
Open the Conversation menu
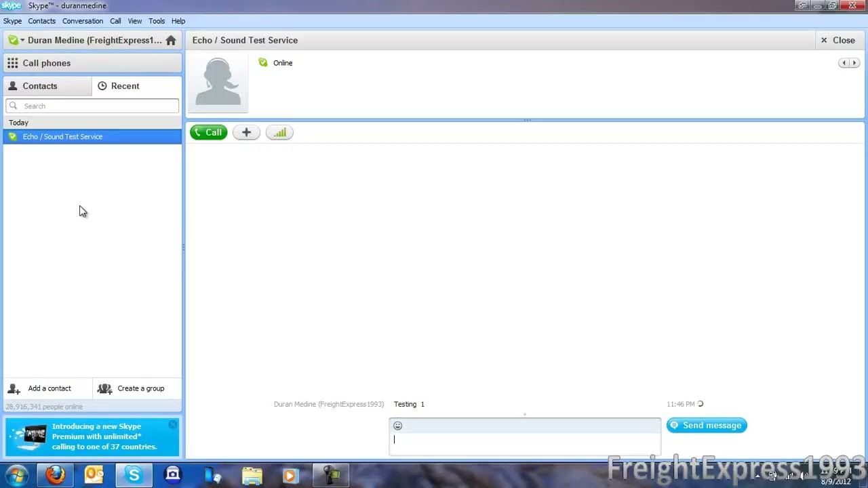tap(83, 21)
